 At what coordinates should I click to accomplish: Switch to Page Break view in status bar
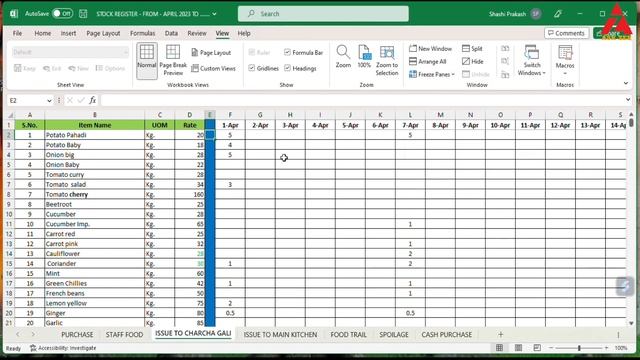click(537, 348)
